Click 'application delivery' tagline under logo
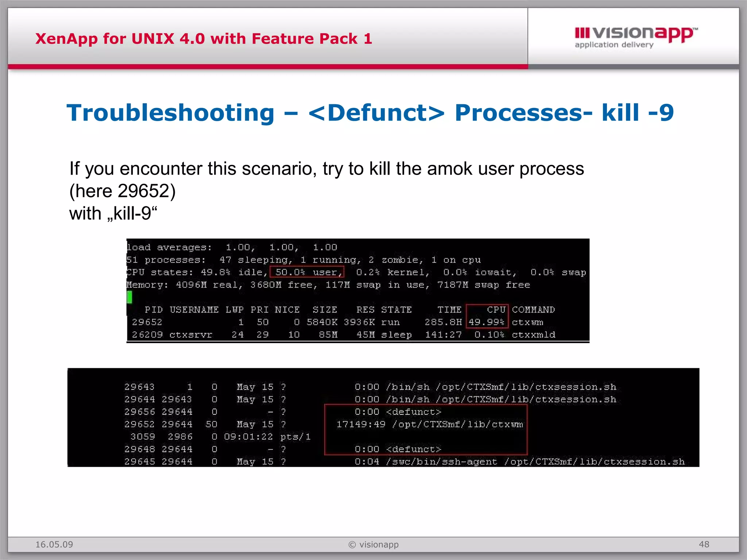 pos(614,45)
